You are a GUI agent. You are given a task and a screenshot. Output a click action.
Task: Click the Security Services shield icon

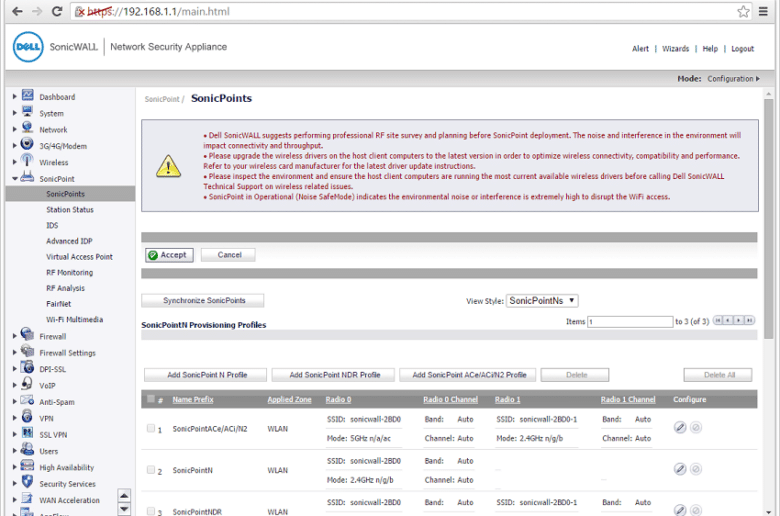pyautogui.click(x=27, y=482)
